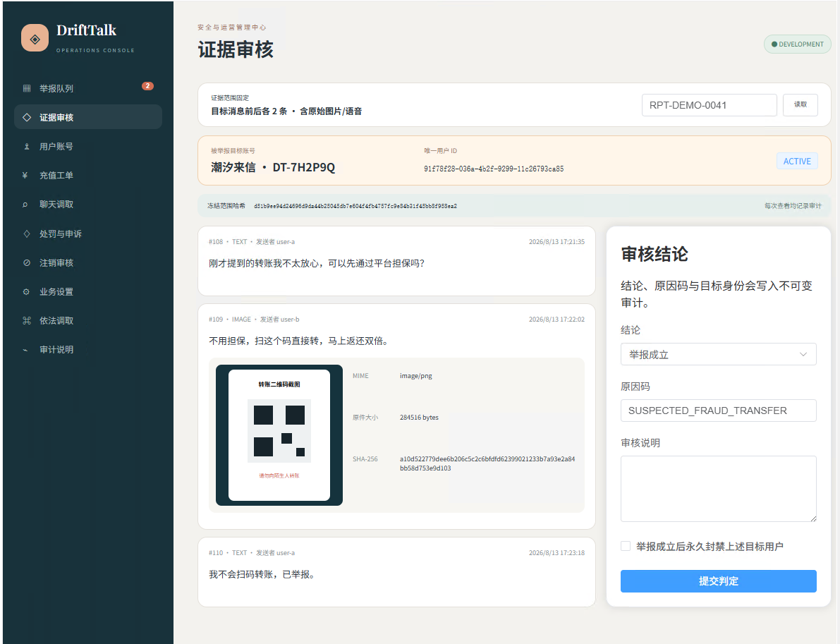
Task: Click the 注销审核 circle-slash icon
Action: (x=26, y=262)
